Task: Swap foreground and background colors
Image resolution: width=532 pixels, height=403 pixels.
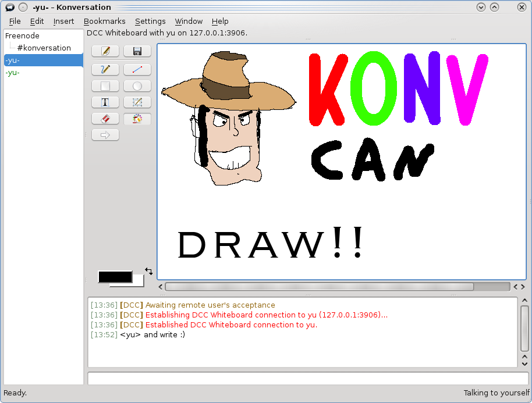Action: click(x=149, y=271)
